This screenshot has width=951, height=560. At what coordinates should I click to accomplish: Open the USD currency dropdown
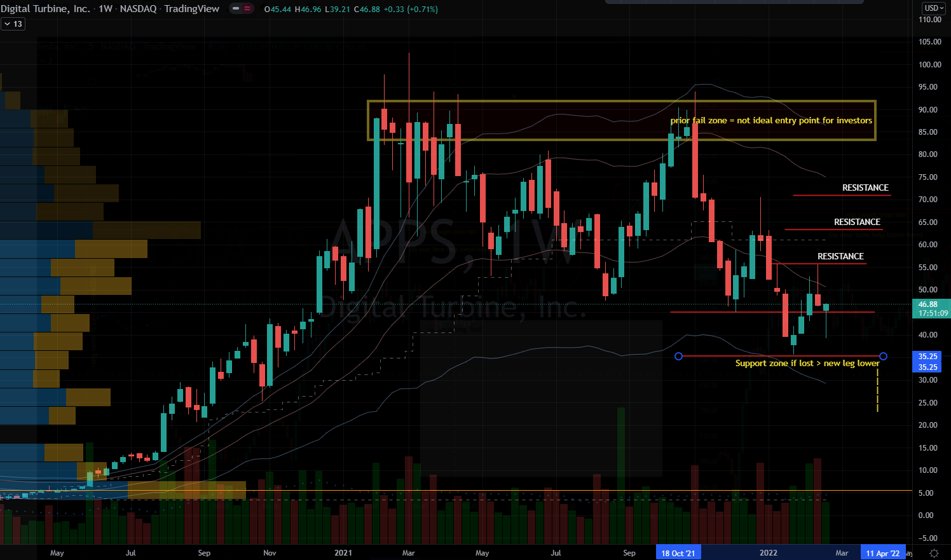[934, 8]
